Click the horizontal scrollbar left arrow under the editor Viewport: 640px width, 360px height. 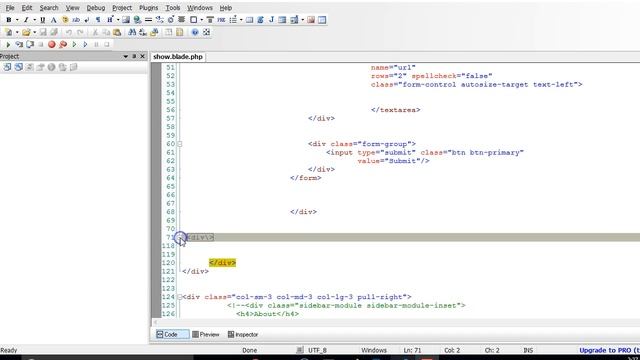(x=155, y=322)
